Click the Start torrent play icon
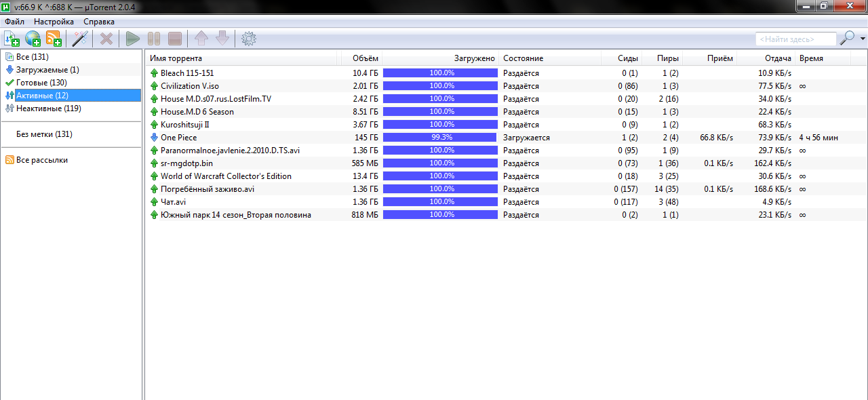Screen dimensions: 868x400 point(133,39)
